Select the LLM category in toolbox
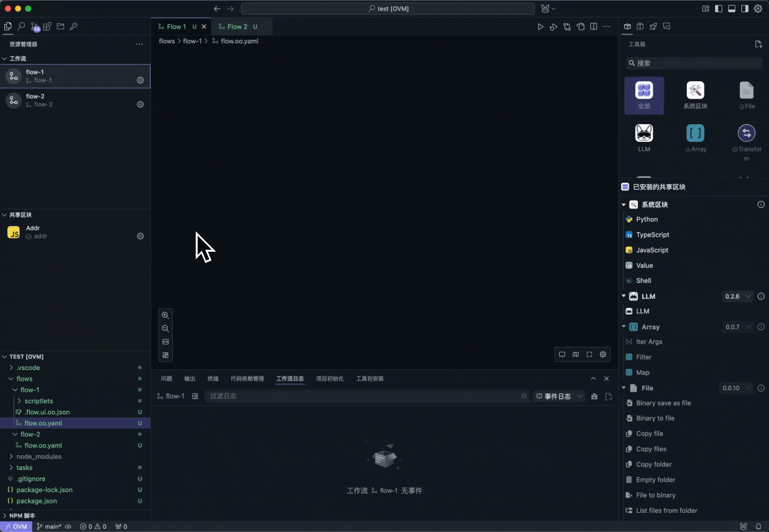This screenshot has height=532, width=769. coord(644,138)
